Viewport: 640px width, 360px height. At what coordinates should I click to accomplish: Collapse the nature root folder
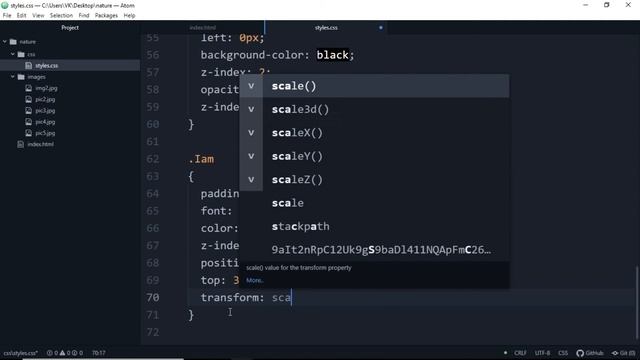pos(5,42)
